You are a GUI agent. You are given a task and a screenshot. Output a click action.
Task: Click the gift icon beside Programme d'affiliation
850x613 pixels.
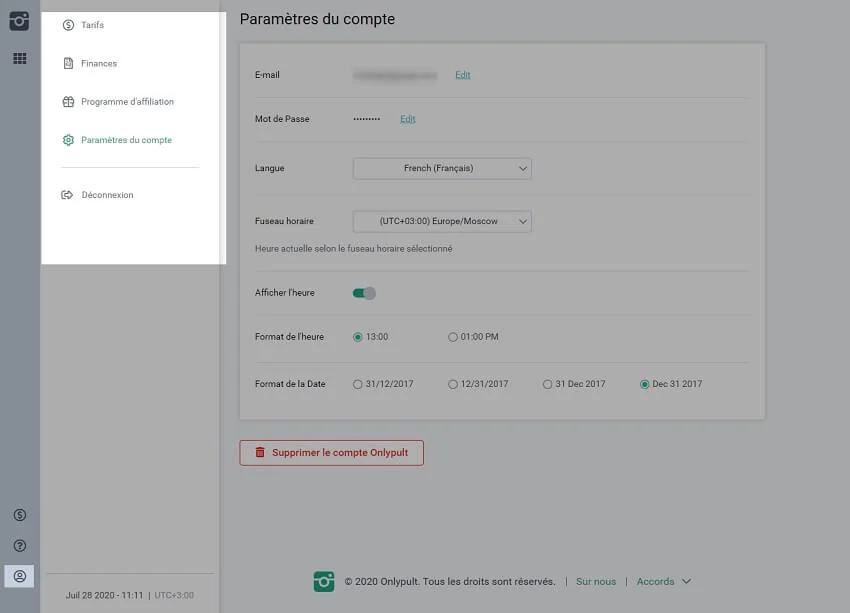[68, 102]
